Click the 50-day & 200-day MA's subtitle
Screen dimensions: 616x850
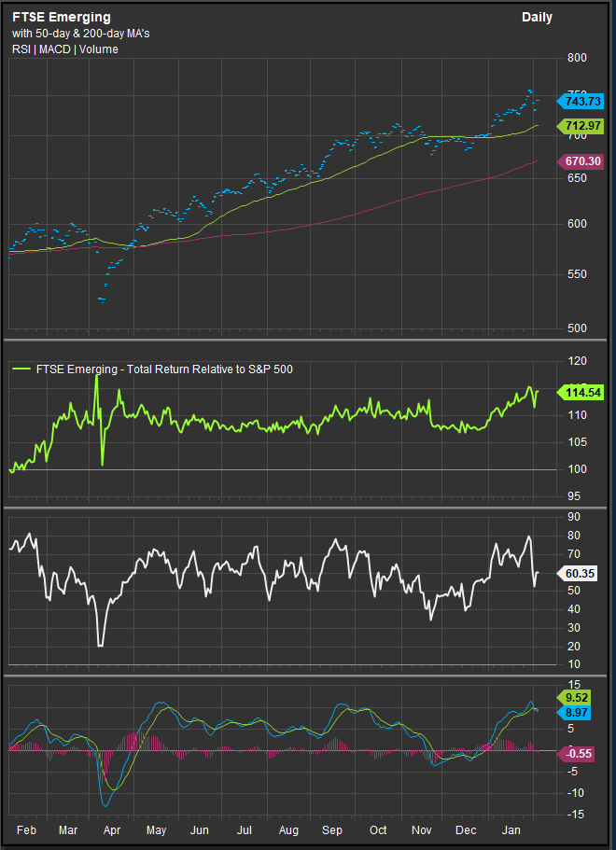[80, 35]
